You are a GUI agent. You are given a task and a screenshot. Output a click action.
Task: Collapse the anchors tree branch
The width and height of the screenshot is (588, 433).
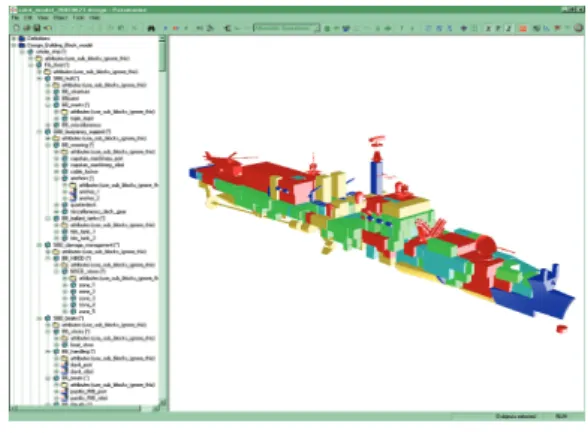tap(57, 178)
